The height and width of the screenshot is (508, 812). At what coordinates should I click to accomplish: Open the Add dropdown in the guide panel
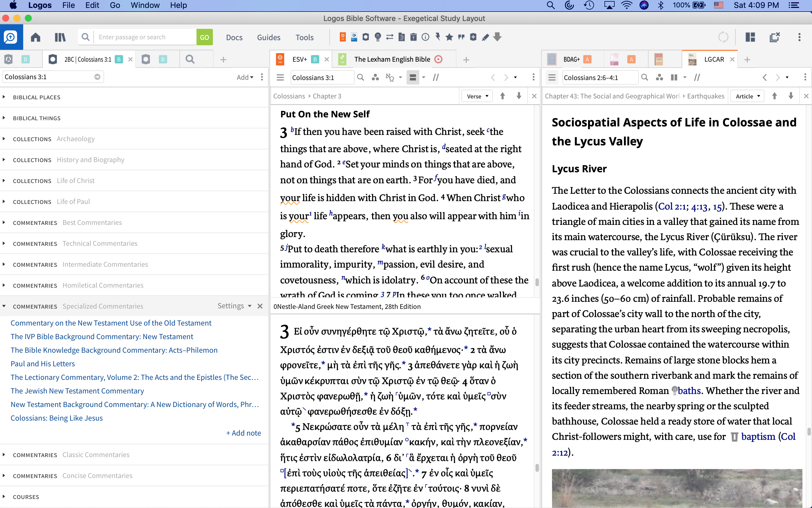[245, 77]
